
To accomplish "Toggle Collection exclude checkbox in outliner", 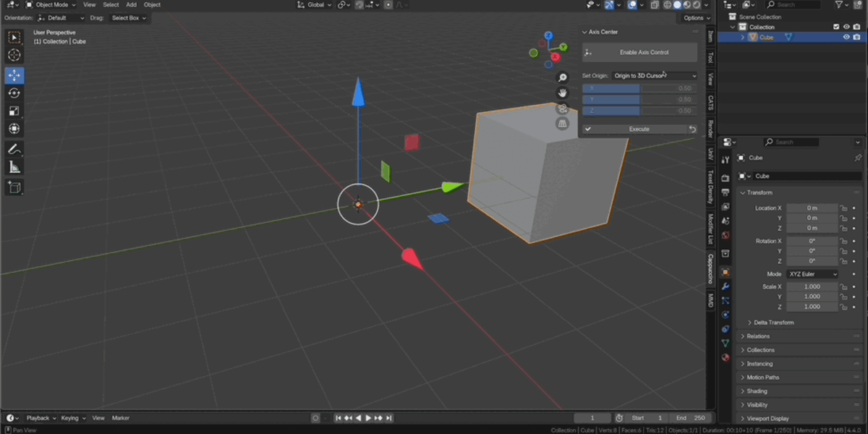I will [x=836, y=27].
